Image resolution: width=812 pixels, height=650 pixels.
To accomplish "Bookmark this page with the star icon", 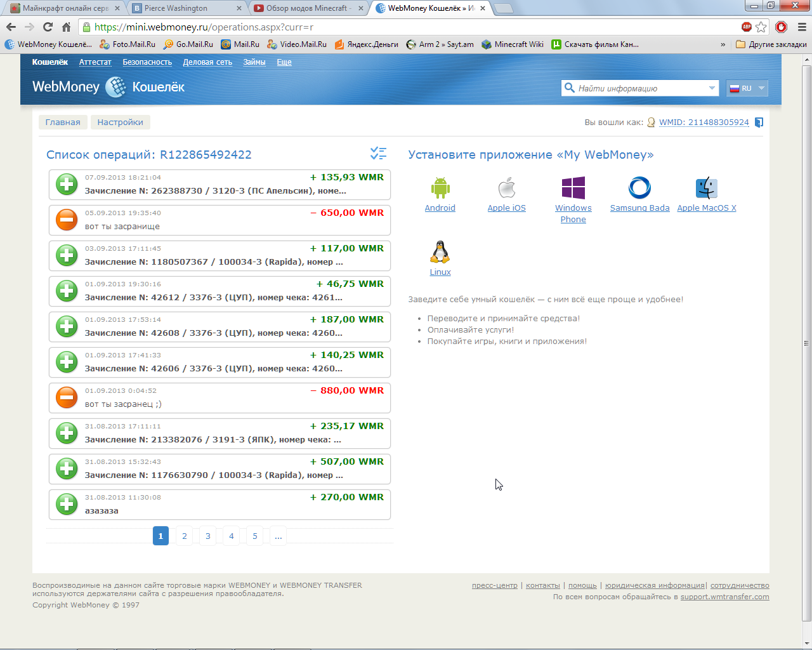I will (761, 27).
